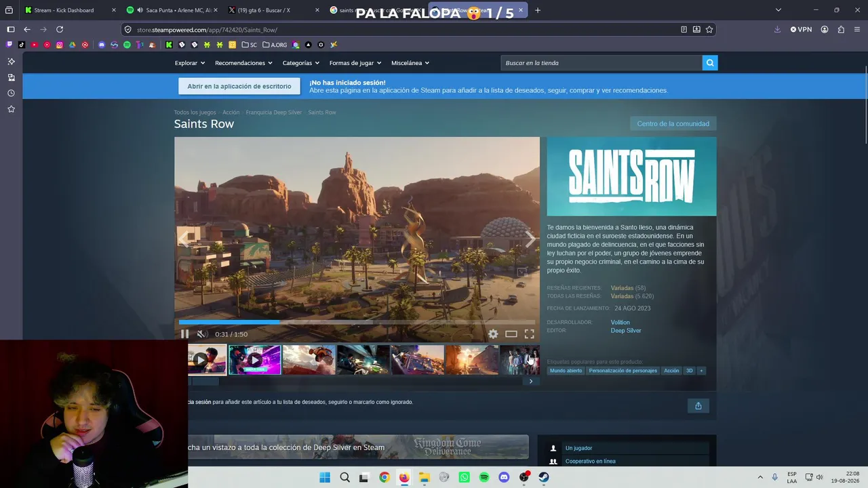Screen dimensions: 868x488
Task: Open the Miscelánea dropdown menu
Action: coord(410,63)
